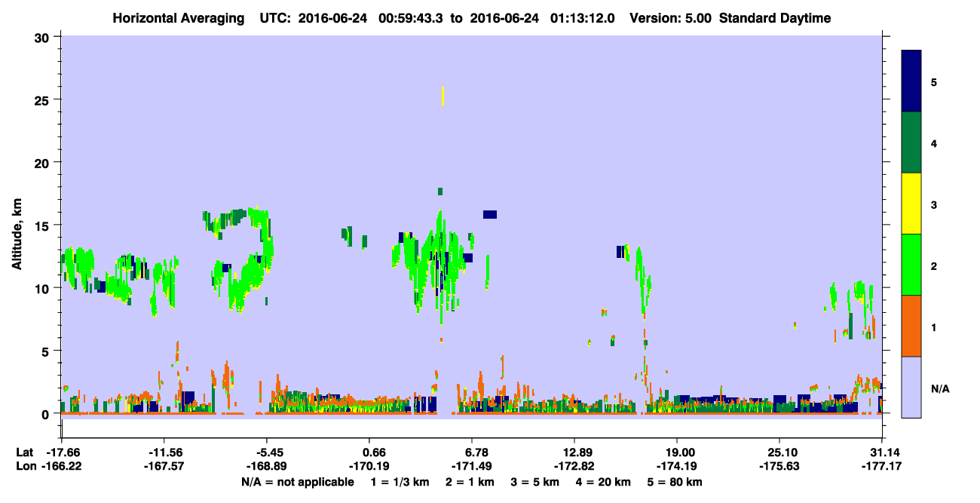This screenshot has width=980, height=503.
Task: Click the 'Lat' row label
Action: tap(25, 452)
